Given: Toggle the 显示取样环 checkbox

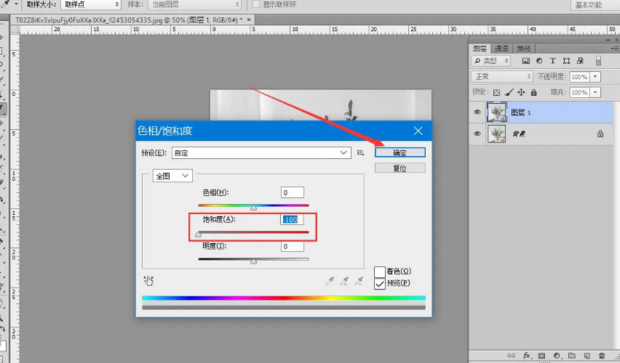Looking at the screenshot, I should [256, 4].
